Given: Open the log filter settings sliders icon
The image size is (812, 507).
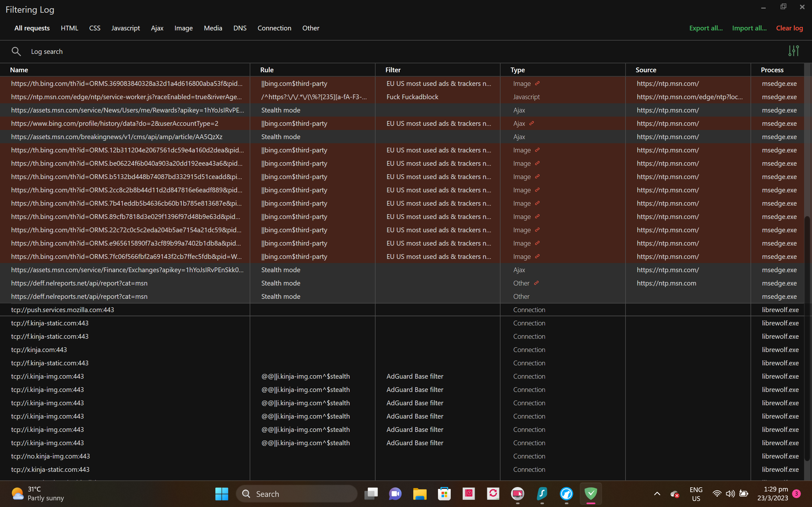Looking at the screenshot, I should click(793, 51).
